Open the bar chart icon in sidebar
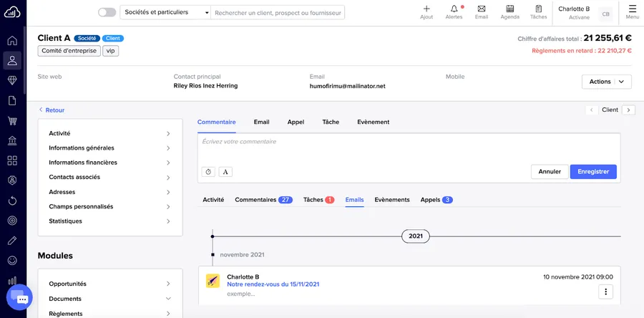 (12, 281)
